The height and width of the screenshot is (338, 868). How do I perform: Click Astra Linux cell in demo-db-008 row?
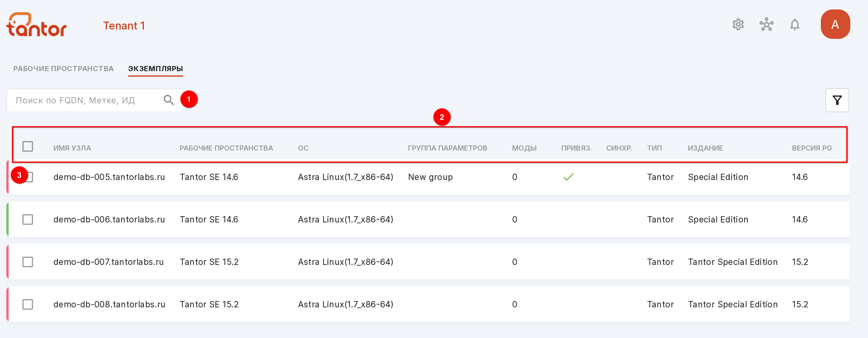[x=345, y=304]
